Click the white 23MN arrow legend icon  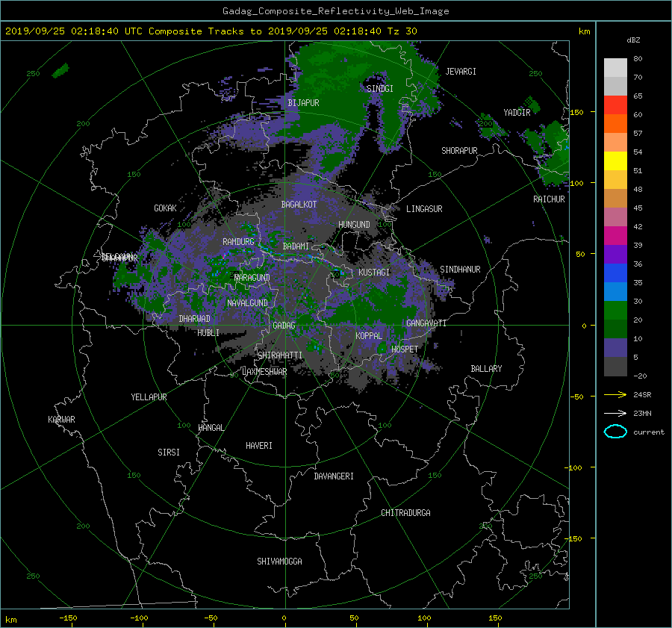click(x=615, y=413)
